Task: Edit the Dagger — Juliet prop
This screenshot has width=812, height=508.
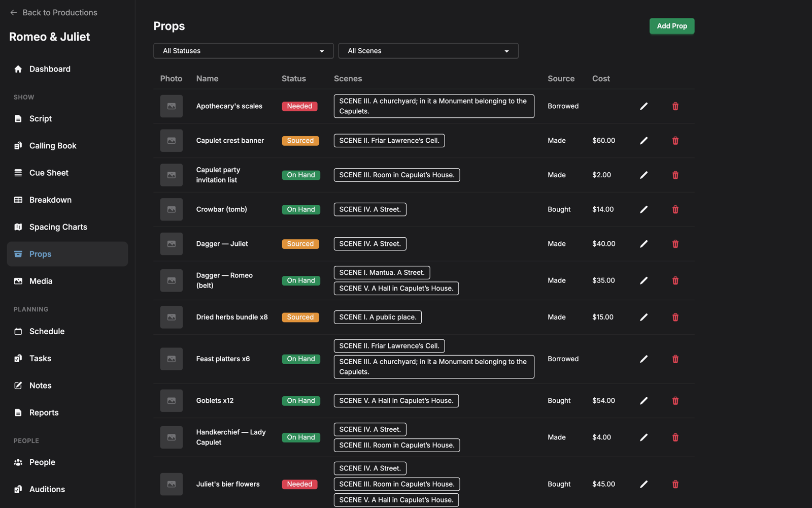Action: pos(644,244)
